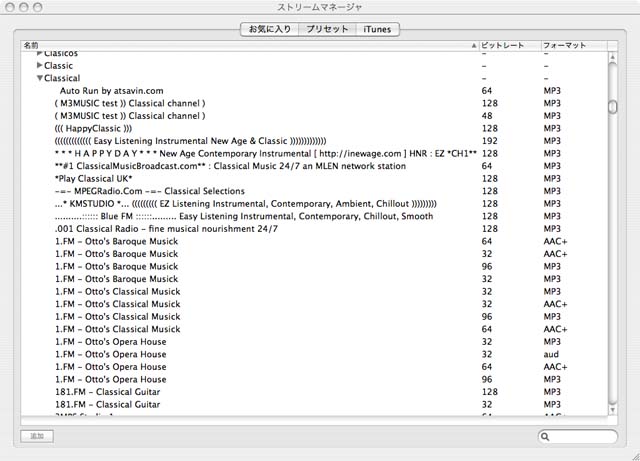Select the #1 ClassicalMusicBroadcast.com stream

tap(314, 166)
